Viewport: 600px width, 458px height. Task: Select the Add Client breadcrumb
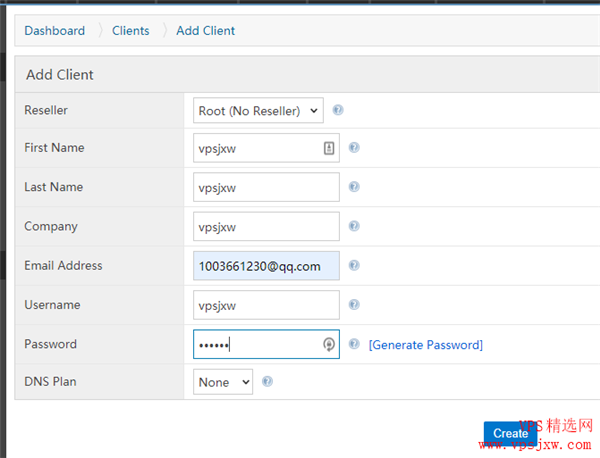pos(205,31)
